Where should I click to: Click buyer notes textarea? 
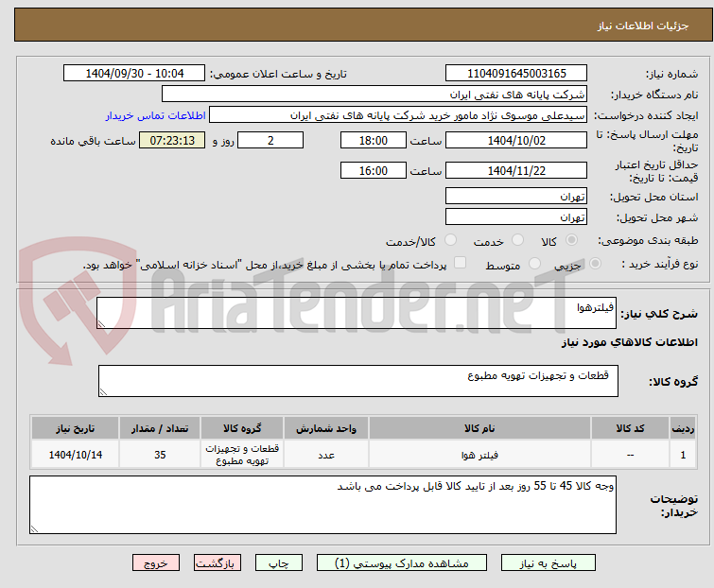[322, 505]
